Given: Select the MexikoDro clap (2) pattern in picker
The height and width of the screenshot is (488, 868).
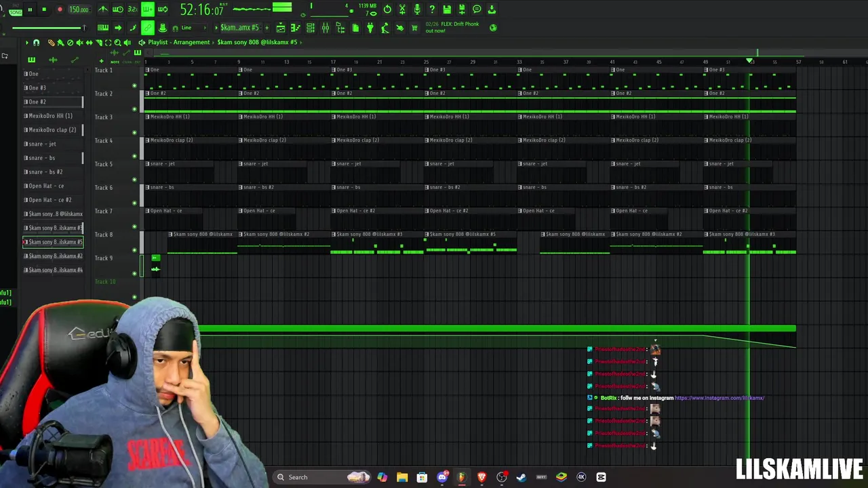Looking at the screenshot, I should coord(53,129).
